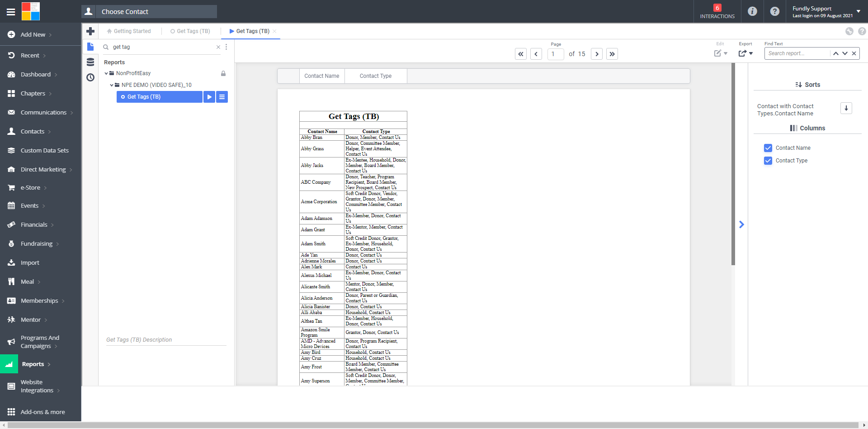This screenshot has width=868, height=429.
Task: Open Interactions notifications counter
Action: click(x=717, y=11)
